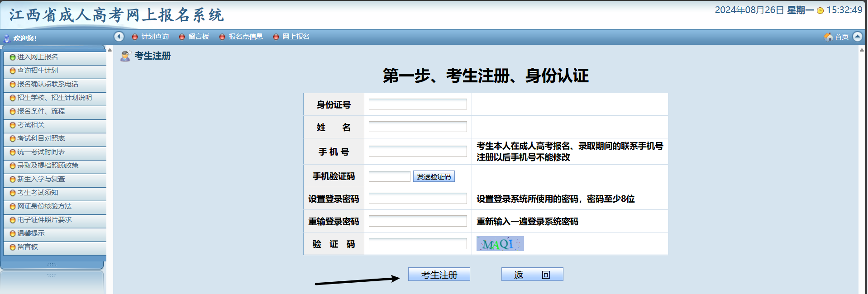Viewport: 868px width, 294px height.
Task: Click the clock icon beside the time
Action: (x=820, y=11)
